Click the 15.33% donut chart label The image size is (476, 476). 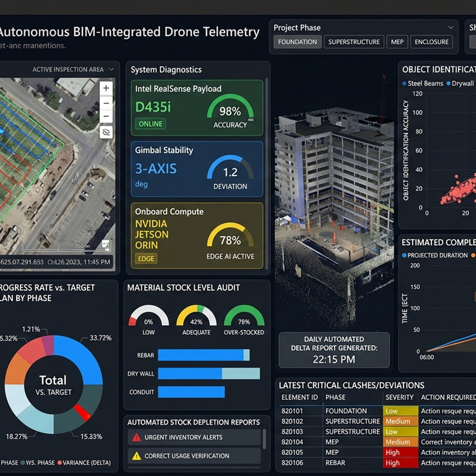(91, 436)
